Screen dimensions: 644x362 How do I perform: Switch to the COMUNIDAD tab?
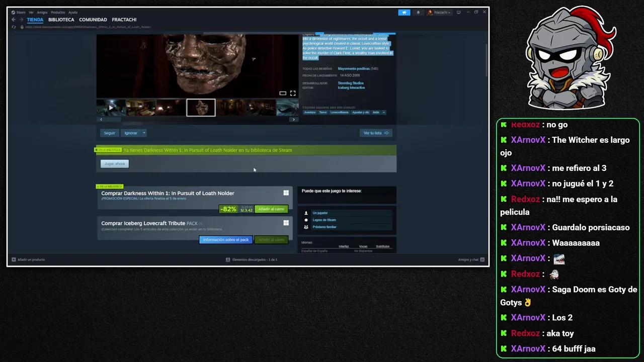(x=93, y=20)
